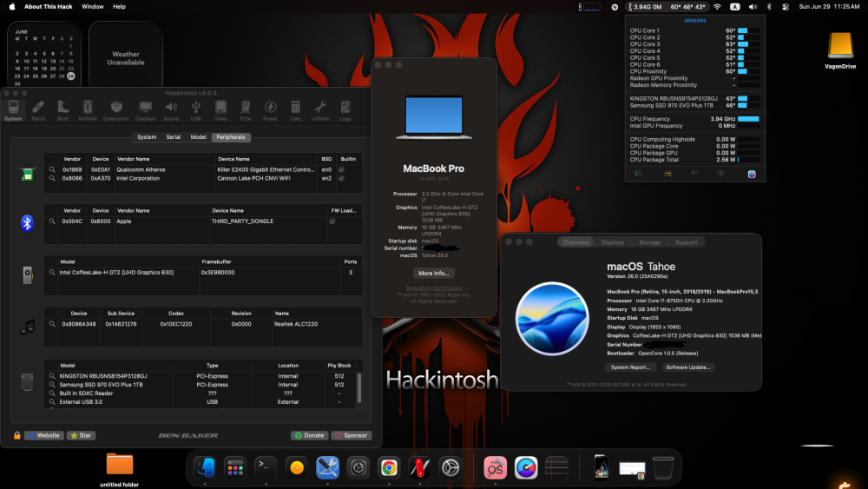Screen dimensions: 868x489
Task: Click the More Info... button
Action: point(433,273)
